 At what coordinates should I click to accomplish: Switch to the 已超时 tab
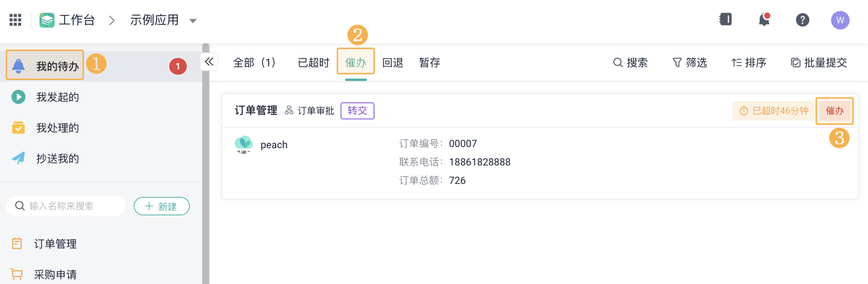pos(313,63)
